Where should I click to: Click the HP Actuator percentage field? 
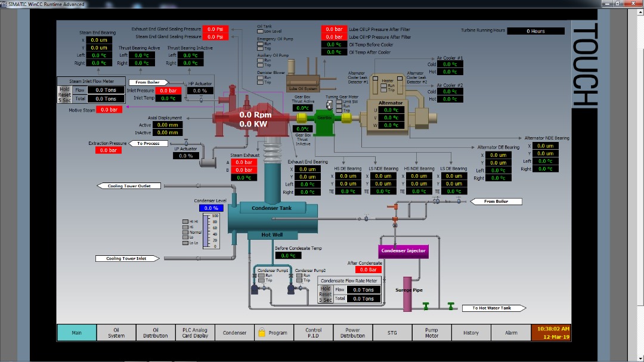point(200,91)
